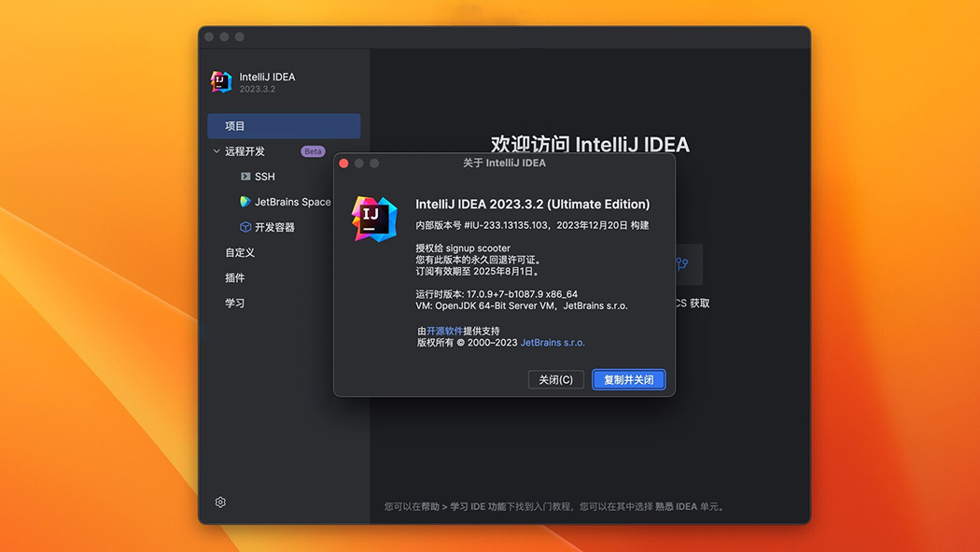Open the 开发容器 entry
The height and width of the screenshot is (552, 980).
274,227
